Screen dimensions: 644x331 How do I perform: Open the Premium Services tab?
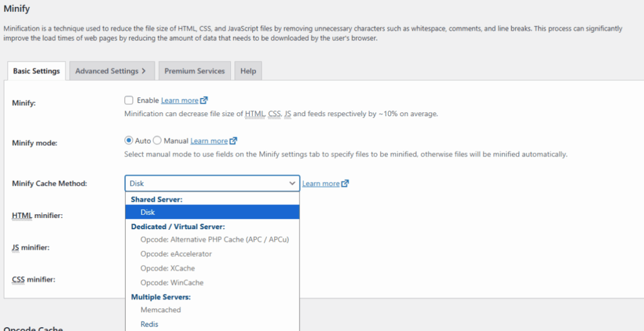tap(194, 71)
